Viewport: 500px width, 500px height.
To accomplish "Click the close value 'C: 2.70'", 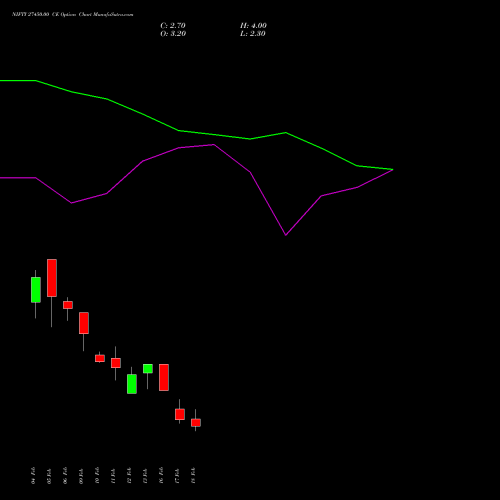I will 173,26.
